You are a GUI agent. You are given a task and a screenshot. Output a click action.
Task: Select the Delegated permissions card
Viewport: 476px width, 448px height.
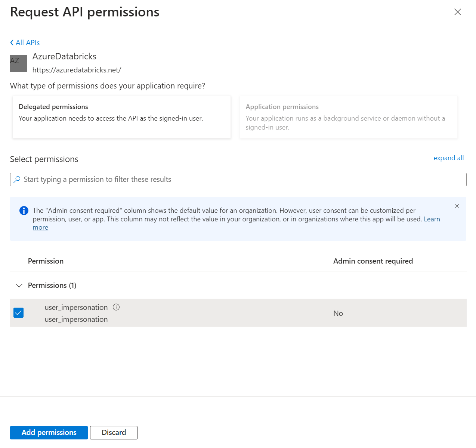tap(122, 117)
